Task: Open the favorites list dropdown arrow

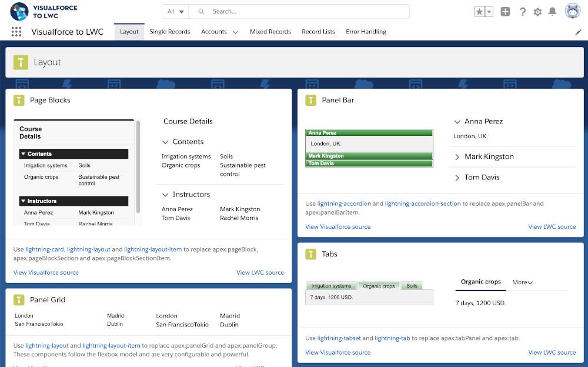Action: 489,12
